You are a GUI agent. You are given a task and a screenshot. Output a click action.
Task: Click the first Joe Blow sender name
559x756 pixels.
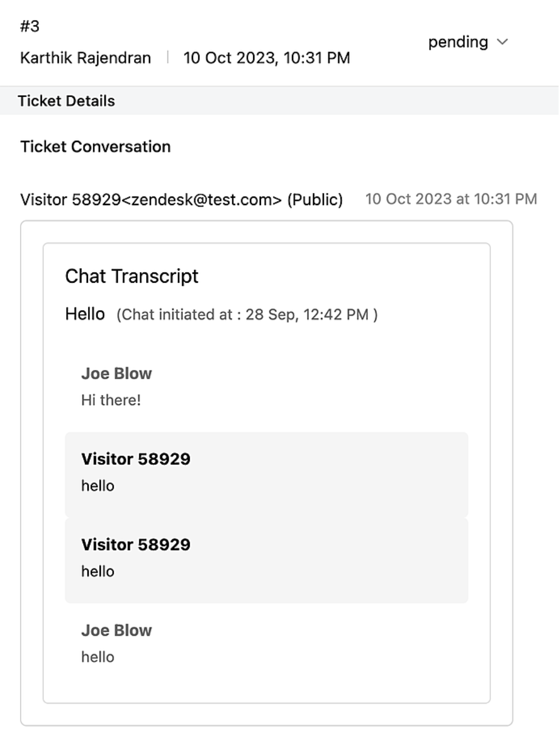click(x=117, y=373)
